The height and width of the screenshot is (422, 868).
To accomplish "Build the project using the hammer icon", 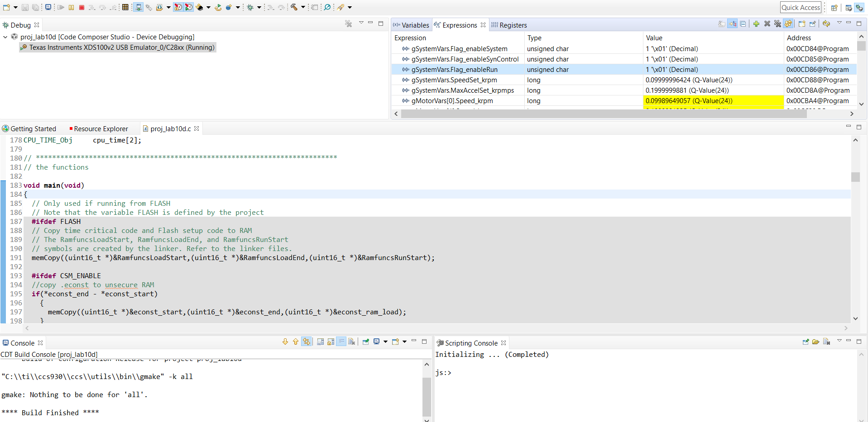I will (x=294, y=7).
